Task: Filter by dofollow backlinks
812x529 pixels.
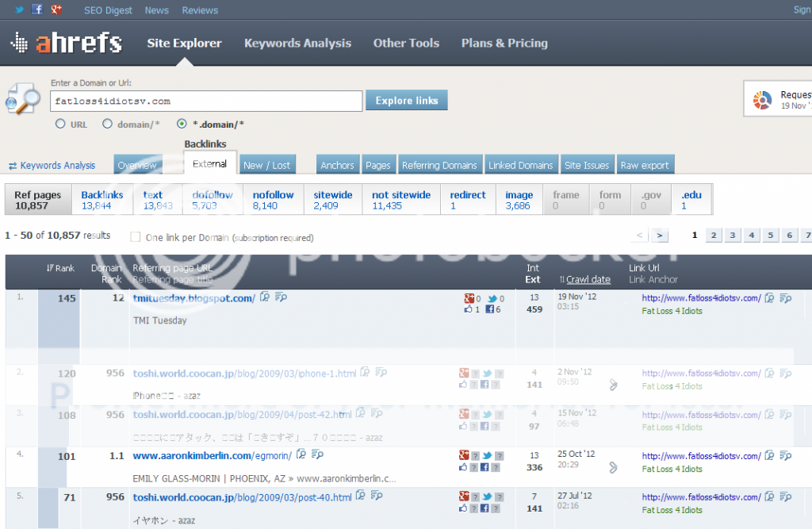Action: [213, 200]
